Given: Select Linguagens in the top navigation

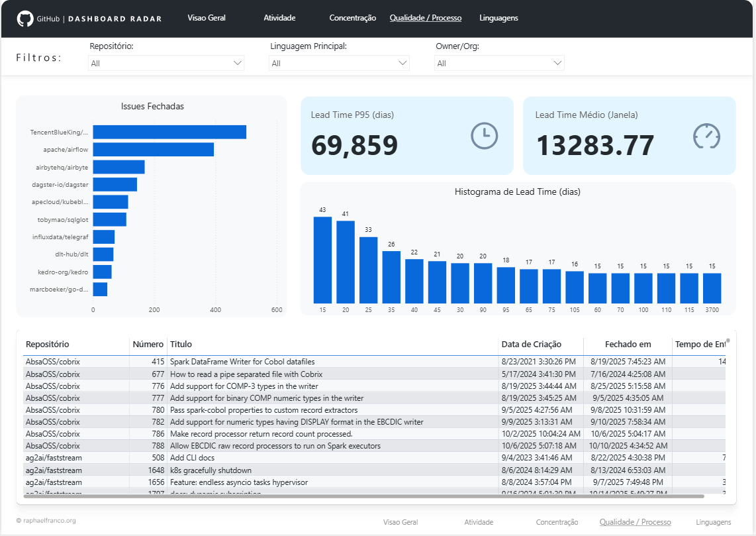Looking at the screenshot, I should 498,18.
